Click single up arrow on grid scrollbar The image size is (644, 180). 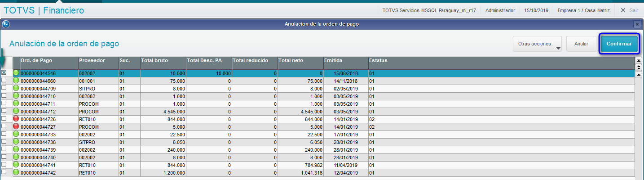tap(639, 75)
